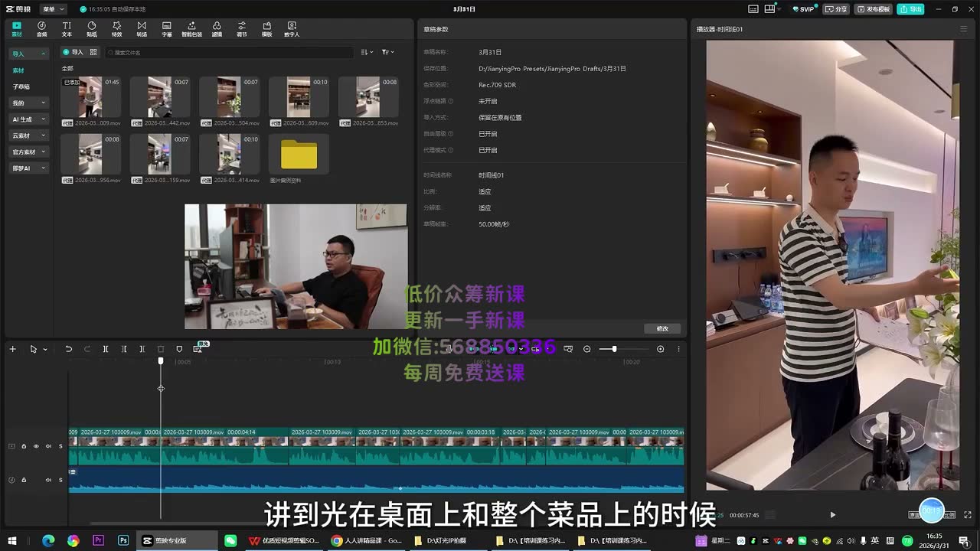Click the 搜索文件名 search field

(230, 52)
